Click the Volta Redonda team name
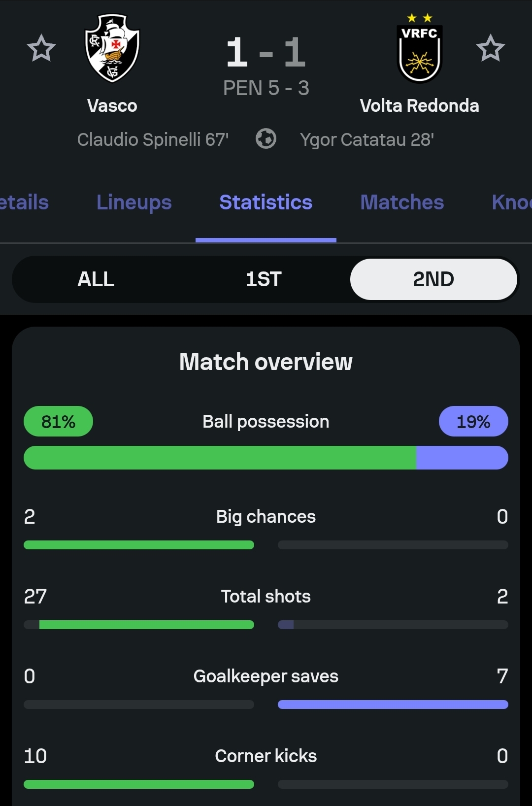Image resolution: width=532 pixels, height=806 pixels. point(420,106)
